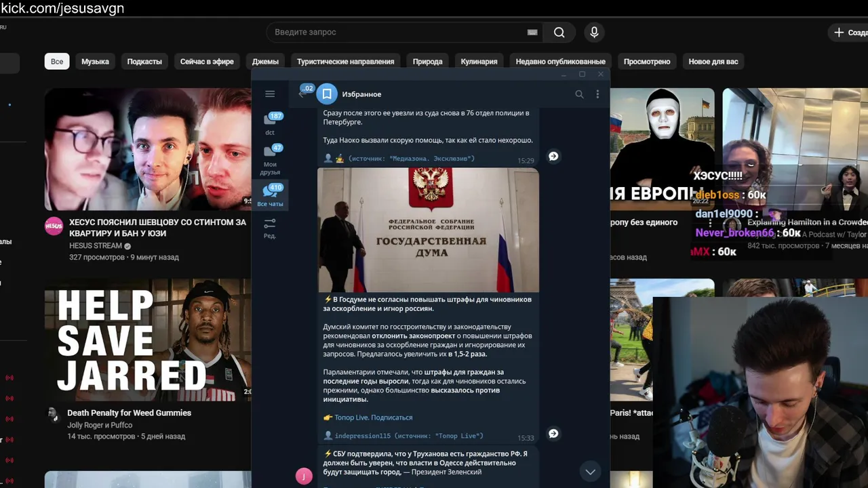The image size is (868, 488).
Task: Minimize the Telegram window
Action: coord(564,74)
